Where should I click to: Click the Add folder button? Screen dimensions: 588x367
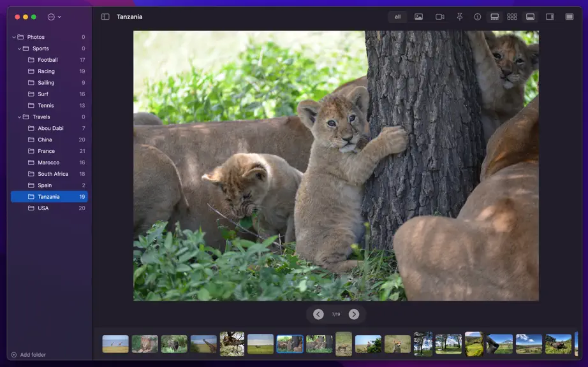(29, 355)
